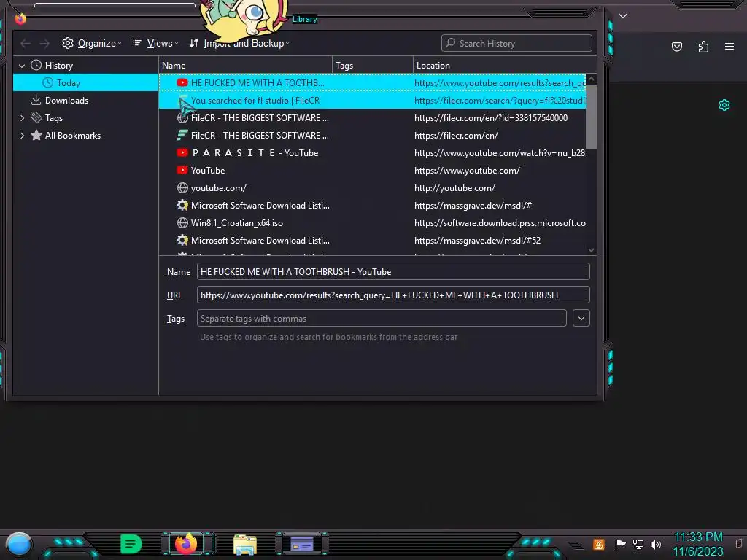The image size is (747, 560).
Task: Open Action Center flag tray icon
Action: click(x=620, y=544)
